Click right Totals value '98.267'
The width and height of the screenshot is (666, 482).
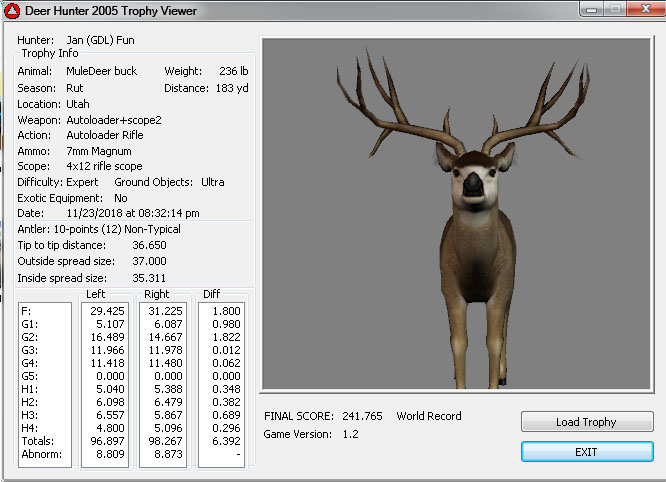[x=165, y=441]
